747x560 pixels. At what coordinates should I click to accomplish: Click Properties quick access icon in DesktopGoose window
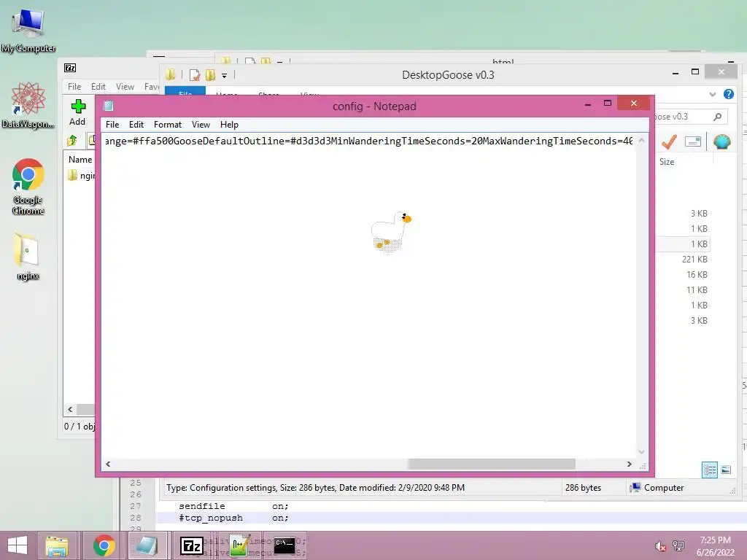pyautogui.click(x=194, y=75)
